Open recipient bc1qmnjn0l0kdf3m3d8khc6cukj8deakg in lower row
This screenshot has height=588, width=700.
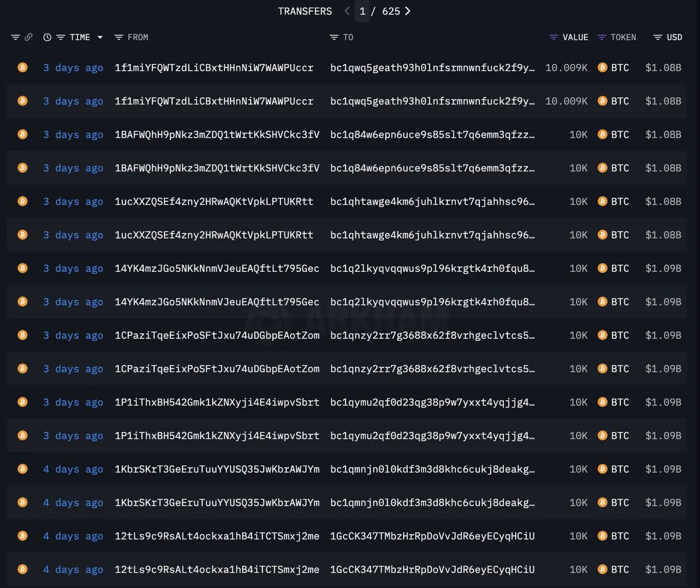(433, 503)
